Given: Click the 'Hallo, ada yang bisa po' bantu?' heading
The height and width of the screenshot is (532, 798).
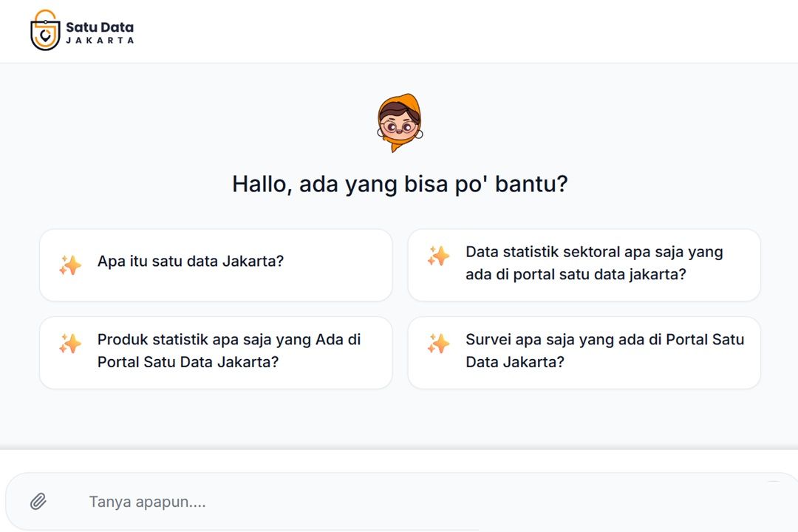Looking at the screenshot, I should [x=400, y=184].
